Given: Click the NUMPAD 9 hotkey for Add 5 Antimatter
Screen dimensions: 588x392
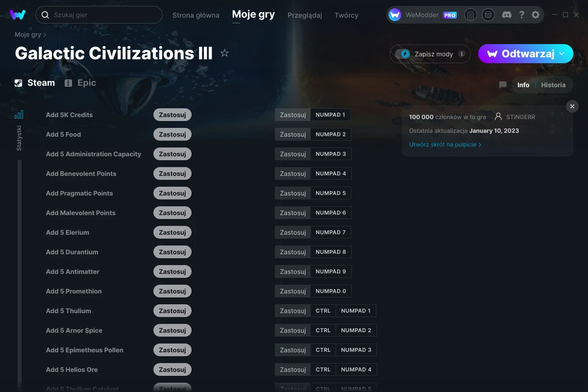Looking at the screenshot, I should (331, 271).
